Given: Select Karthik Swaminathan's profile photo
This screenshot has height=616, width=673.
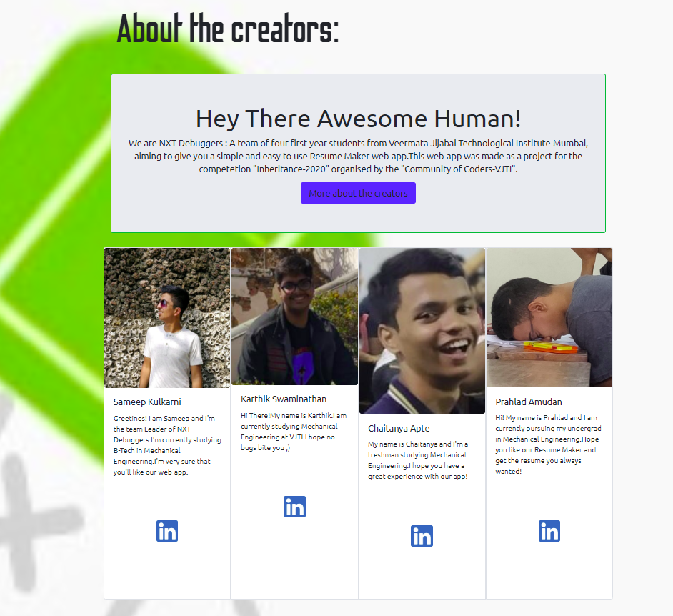Looking at the screenshot, I should [x=294, y=317].
